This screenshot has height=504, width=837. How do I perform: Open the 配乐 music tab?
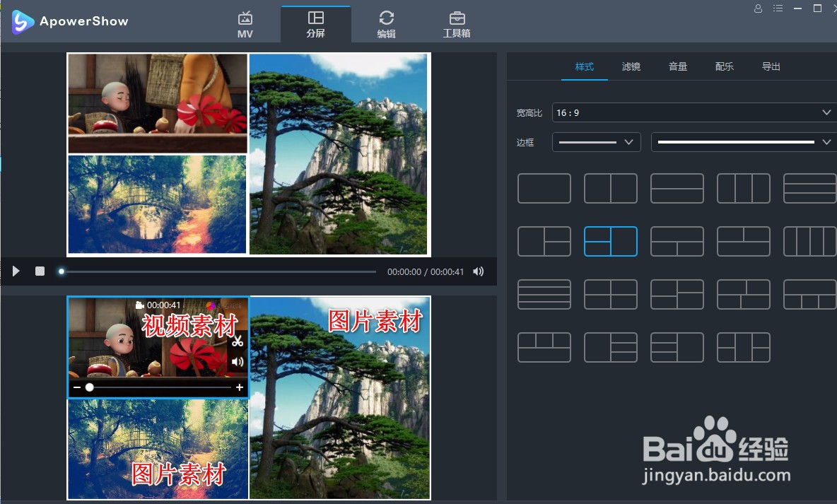(725, 66)
